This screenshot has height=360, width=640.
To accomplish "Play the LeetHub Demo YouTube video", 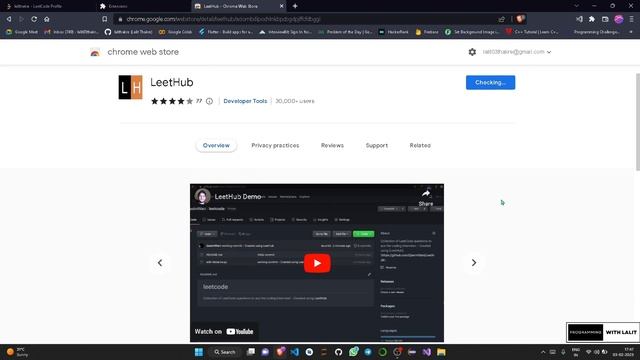I will pyautogui.click(x=317, y=263).
